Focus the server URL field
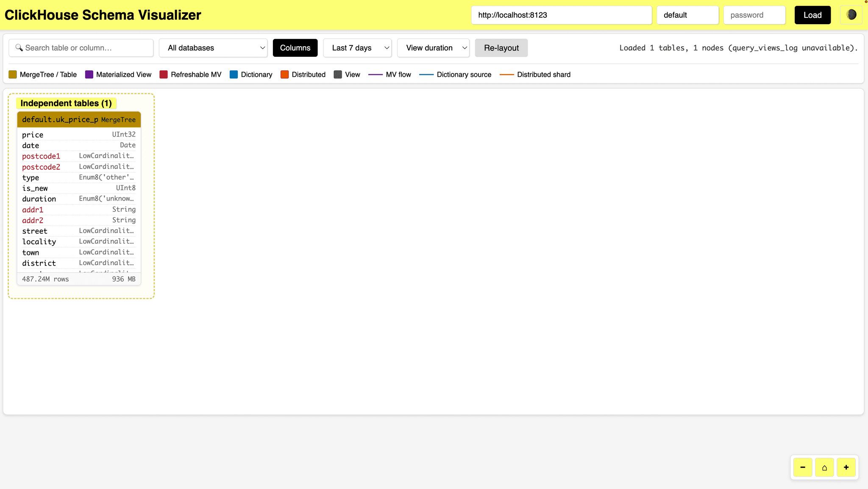The width and height of the screenshot is (868, 489). pyautogui.click(x=562, y=15)
